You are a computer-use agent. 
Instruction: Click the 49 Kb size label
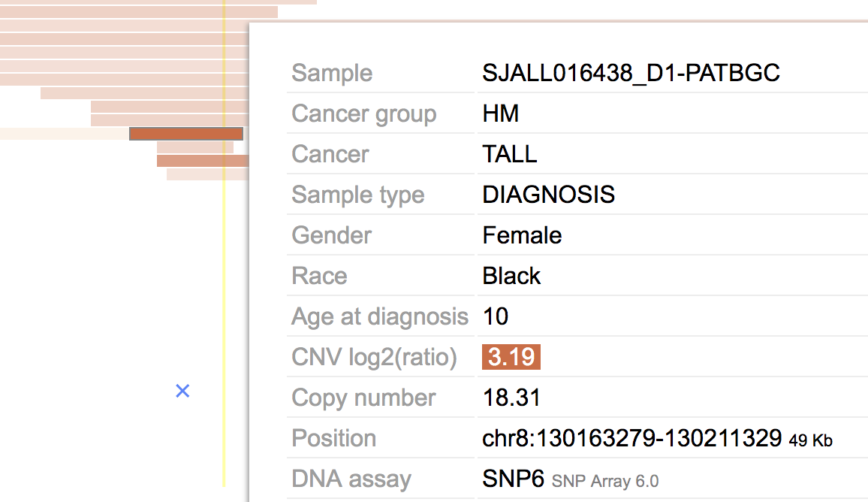click(810, 440)
